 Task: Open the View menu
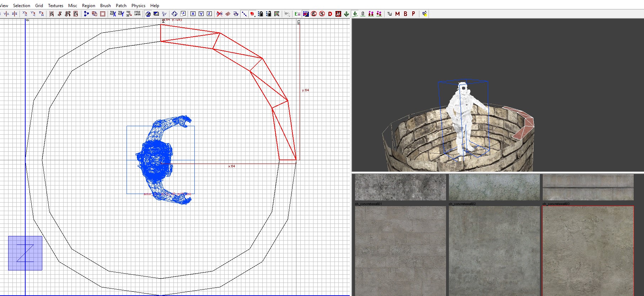click(x=4, y=6)
